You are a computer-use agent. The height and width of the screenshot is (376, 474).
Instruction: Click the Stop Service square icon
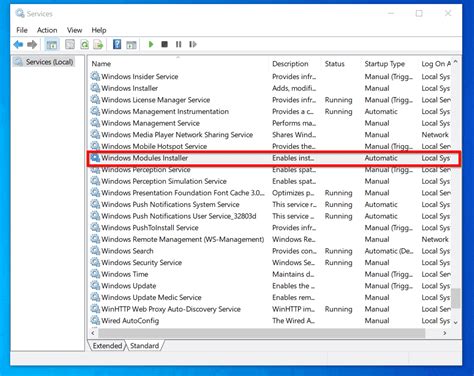pos(164,44)
